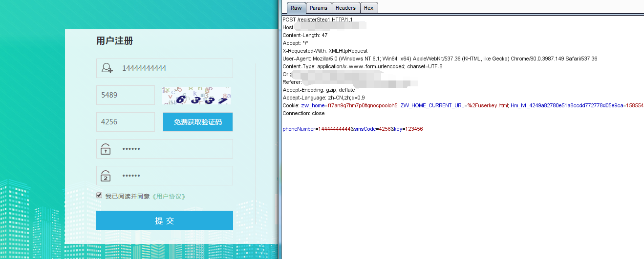This screenshot has height=259, width=644.
Task: Switch to the Hex tab
Action: tap(369, 8)
